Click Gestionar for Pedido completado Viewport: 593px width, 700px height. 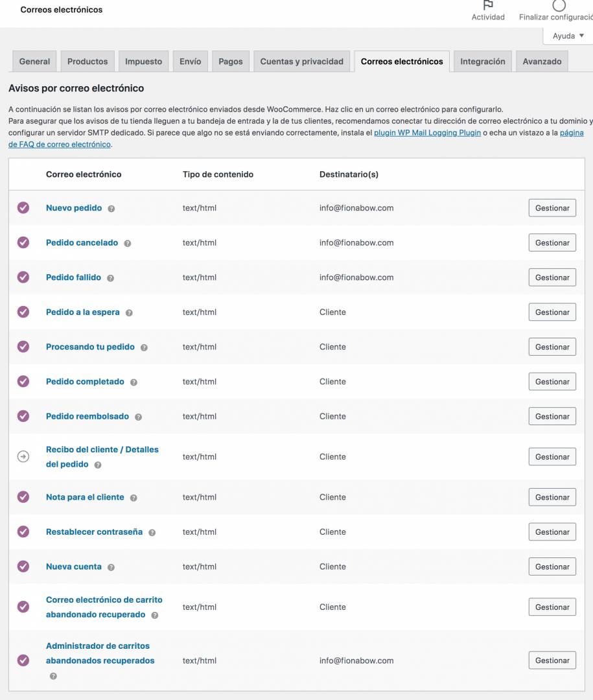pos(552,382)
